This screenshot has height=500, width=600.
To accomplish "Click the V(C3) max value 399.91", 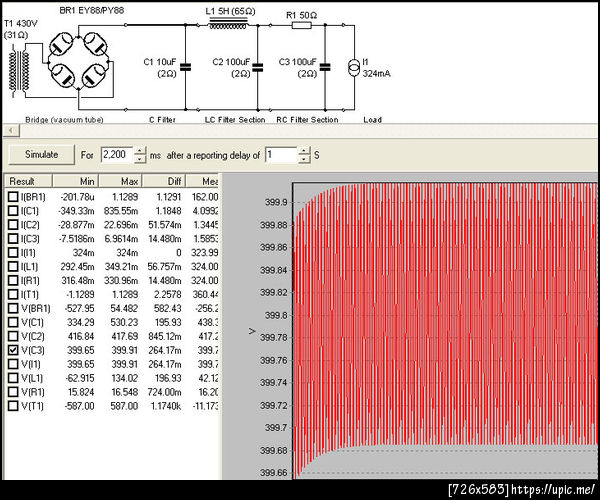I will pyautogui.click(x=125, y=350).
